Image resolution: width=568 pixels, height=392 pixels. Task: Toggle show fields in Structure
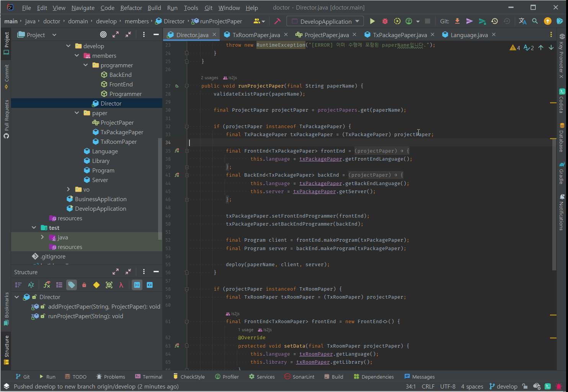pyautogui.click(x=47, y=285)
